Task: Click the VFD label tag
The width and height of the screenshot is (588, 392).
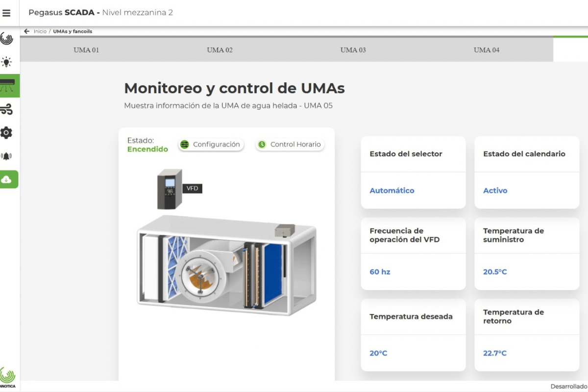Action: pos(193,188)
